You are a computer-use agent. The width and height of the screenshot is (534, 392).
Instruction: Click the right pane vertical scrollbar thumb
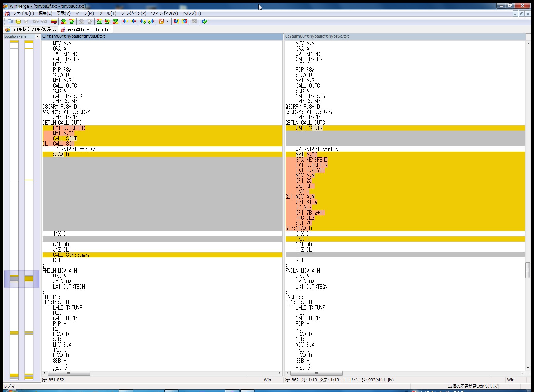528,270
